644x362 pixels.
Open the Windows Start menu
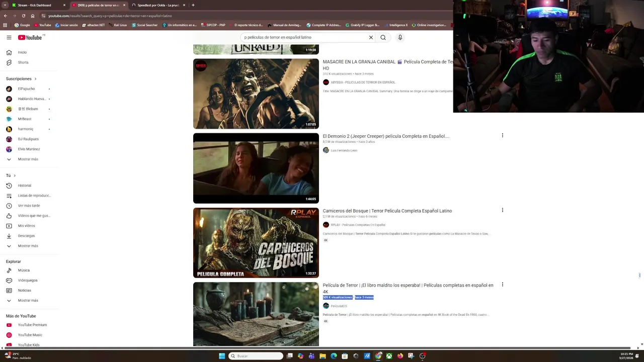coord(222,356)
